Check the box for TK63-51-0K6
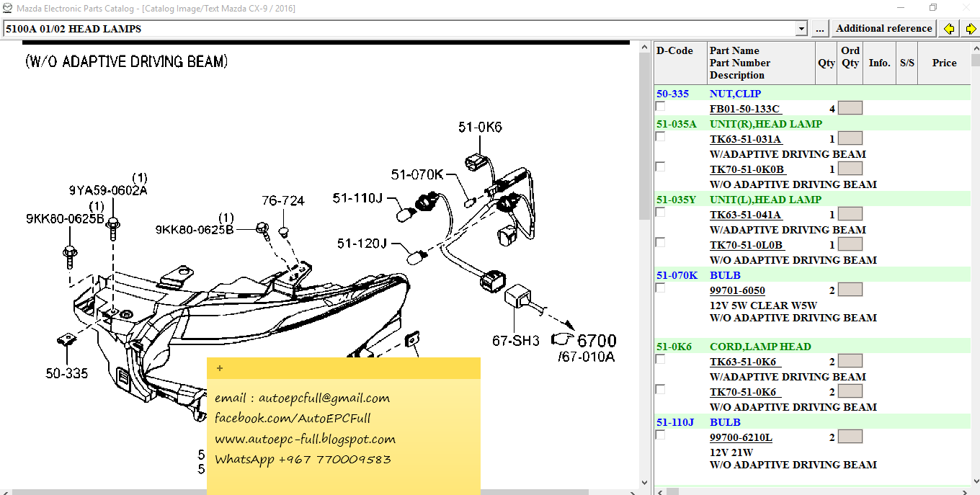This screenshot has height=495, width=980. [660, 359]
